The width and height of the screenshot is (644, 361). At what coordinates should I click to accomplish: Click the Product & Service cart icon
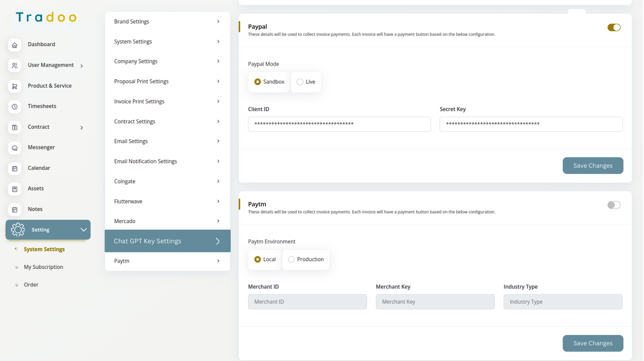click(14, 86)
